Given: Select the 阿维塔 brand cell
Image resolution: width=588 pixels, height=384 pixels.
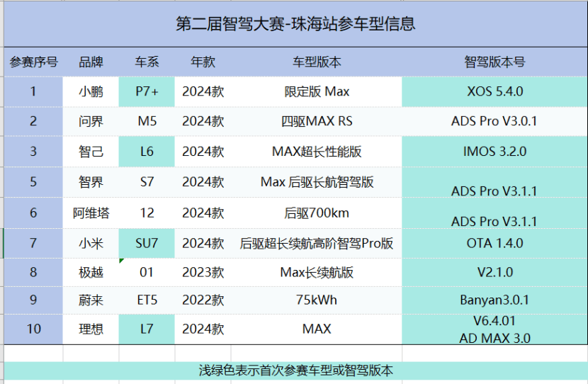Looking at the screenshot, I should (91, 213).
